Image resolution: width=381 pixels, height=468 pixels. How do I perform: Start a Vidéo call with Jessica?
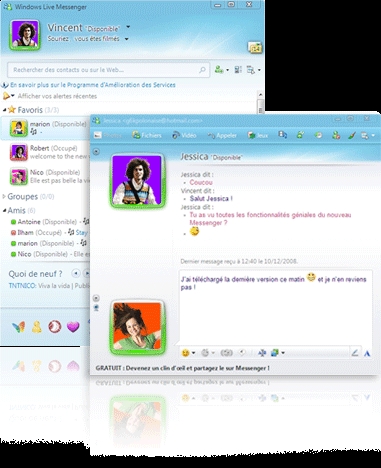(x=184, y=135)
